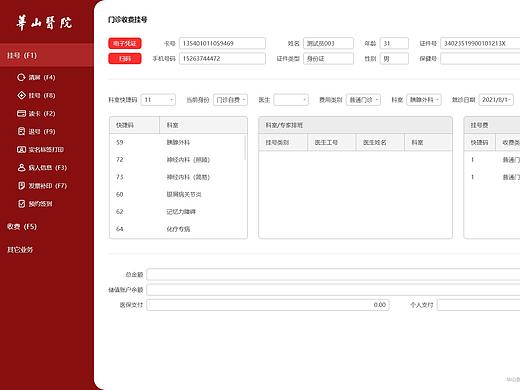Click the 科室/专家排班 panel title
Image resolution: width=520 pixels, height=390 pixels.
point(284,125)
